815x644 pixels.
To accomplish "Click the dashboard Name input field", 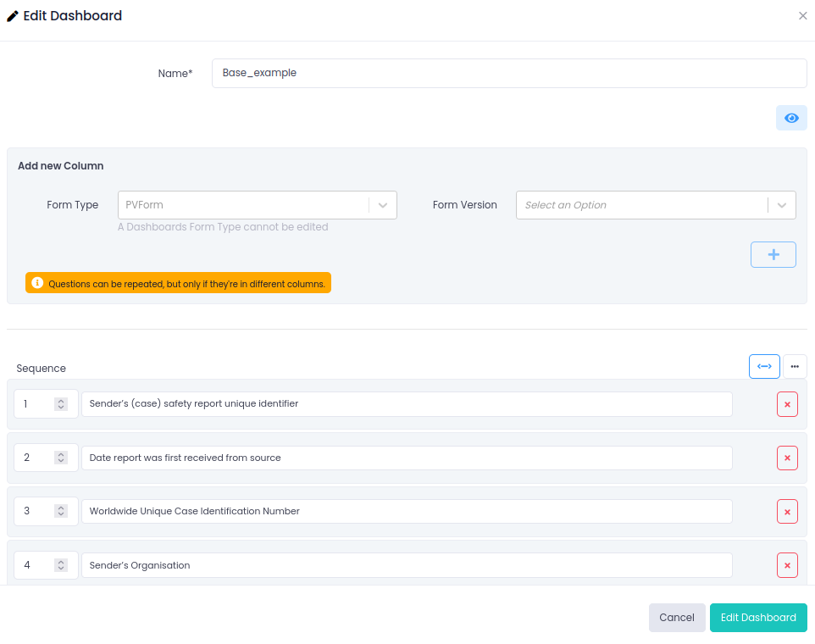I will tap(508, 73).
